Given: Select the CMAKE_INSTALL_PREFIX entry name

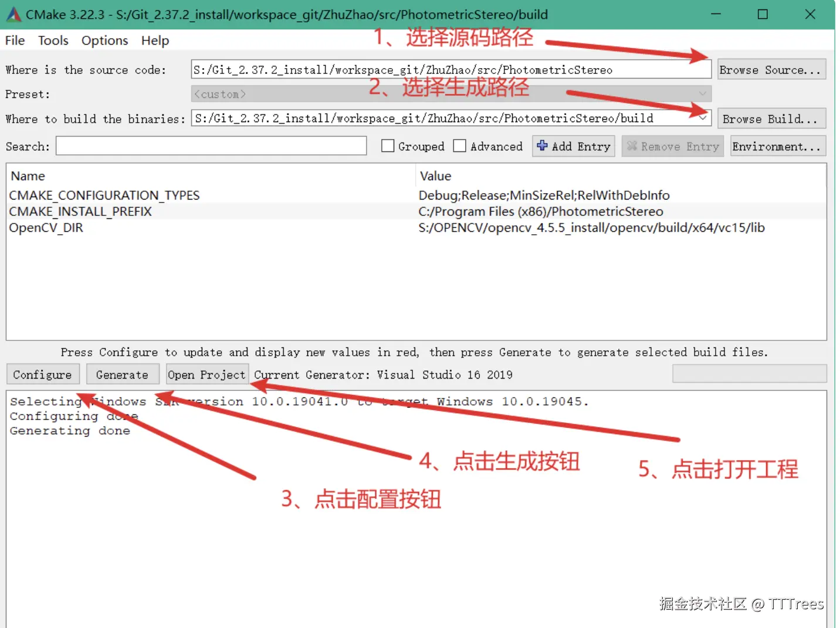Looking at the screenshot, I should (x=80, y=211).
